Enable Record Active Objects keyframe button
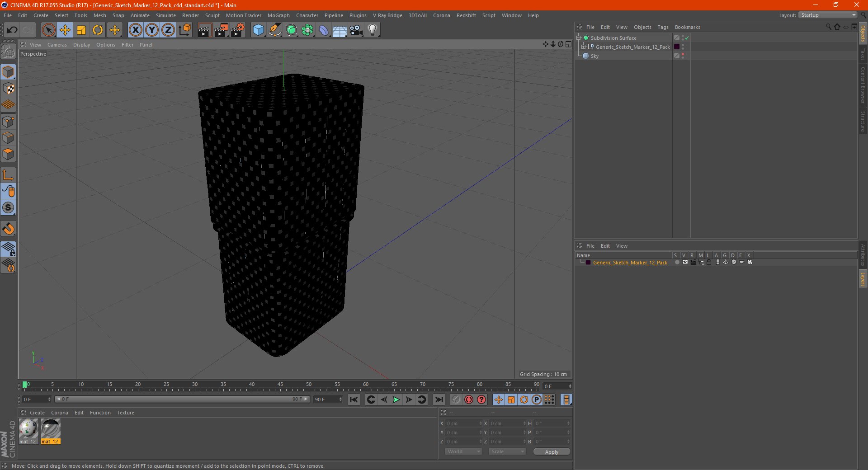Screen dimensions: 868x470 tap(456, 399)
